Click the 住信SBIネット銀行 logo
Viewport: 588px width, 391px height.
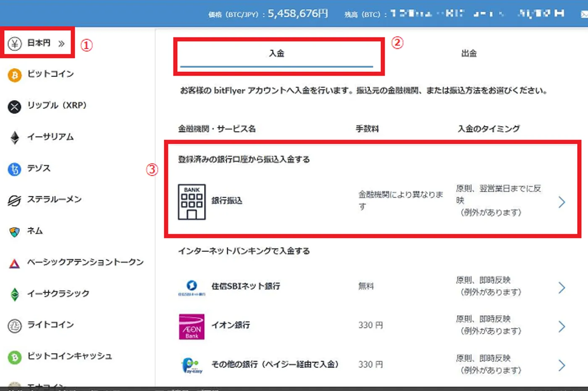[x=192, y=288]
